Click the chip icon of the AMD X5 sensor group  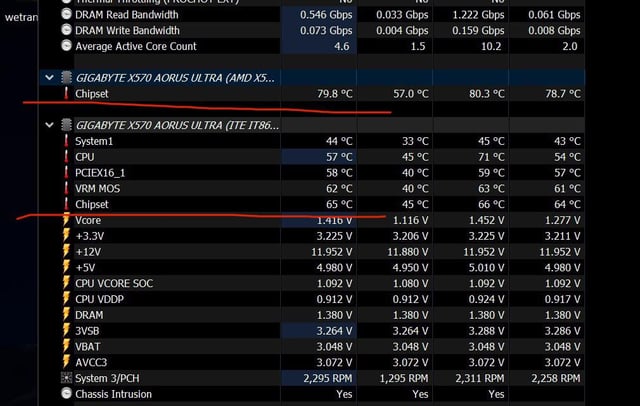(66, 78)
